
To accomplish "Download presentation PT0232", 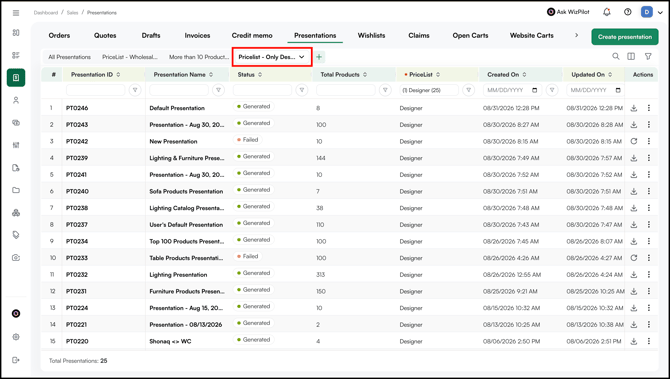I will click(x=634, y=275).
